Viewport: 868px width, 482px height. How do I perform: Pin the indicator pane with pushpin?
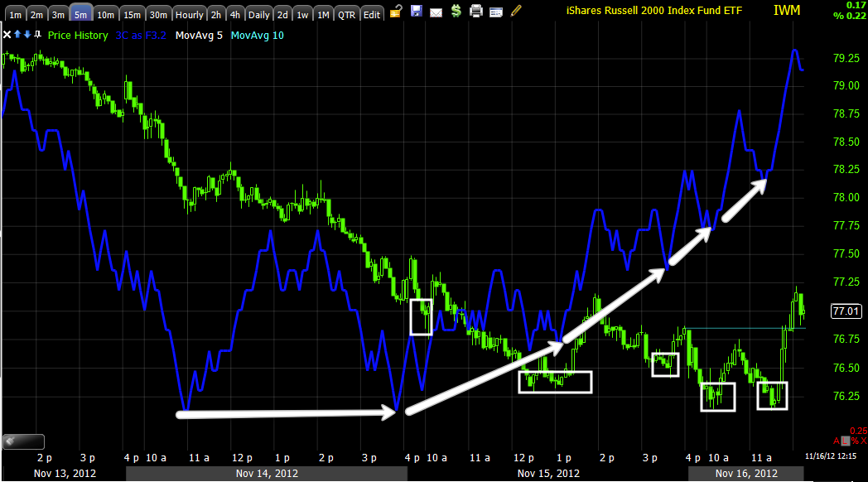(x=37, y=34)
